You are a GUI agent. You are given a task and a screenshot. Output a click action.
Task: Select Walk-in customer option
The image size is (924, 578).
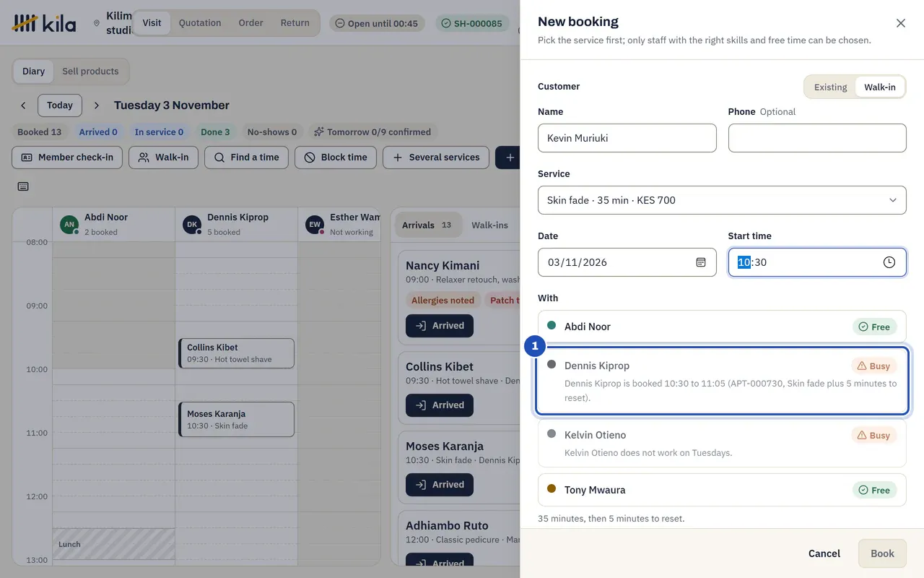tap(879, 87)
